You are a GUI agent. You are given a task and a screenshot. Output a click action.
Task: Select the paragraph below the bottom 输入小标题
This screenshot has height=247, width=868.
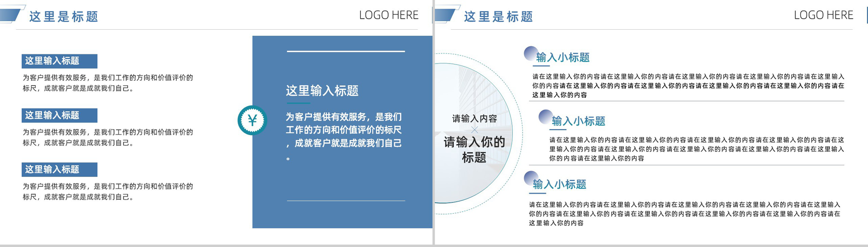tap(685, 214)
